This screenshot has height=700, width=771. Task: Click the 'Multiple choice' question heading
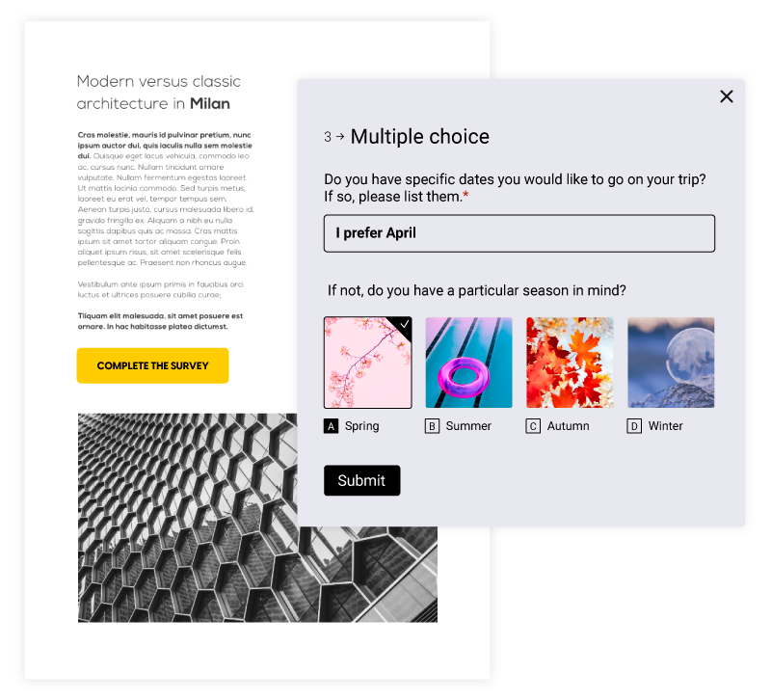[420, 137]
